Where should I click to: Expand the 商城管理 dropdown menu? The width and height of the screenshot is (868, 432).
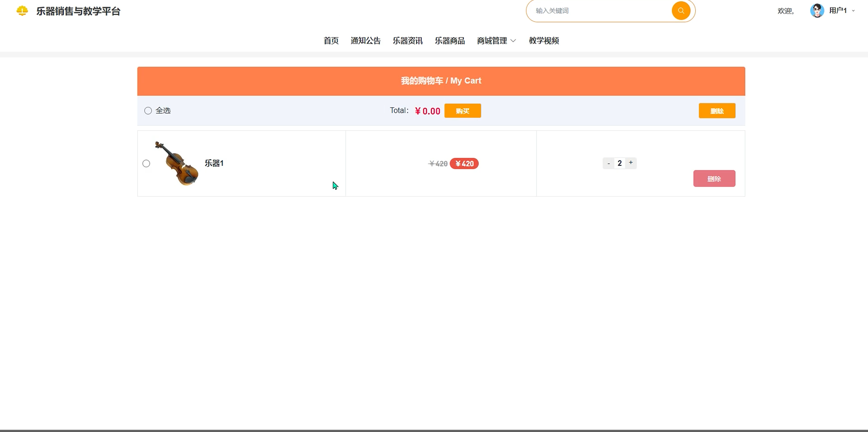(x=496, y=41)
